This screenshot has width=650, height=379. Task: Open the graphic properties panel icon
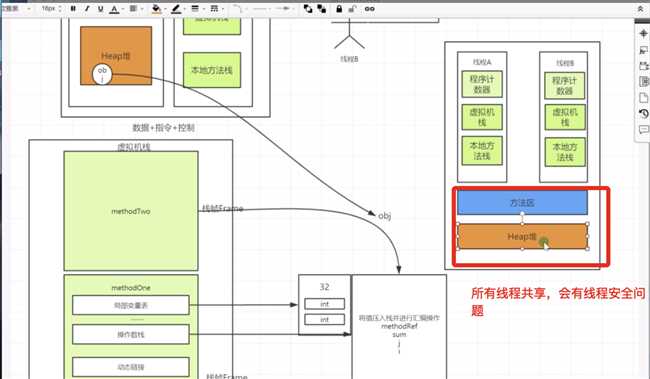click(x=643, y=50)
